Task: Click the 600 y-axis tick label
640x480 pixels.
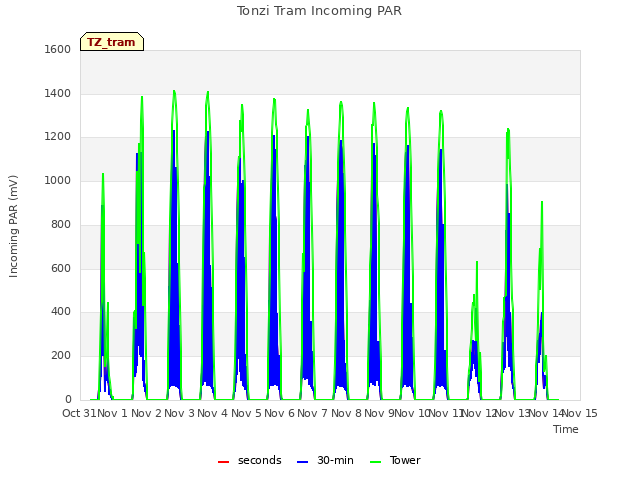Action: point(61,268)
